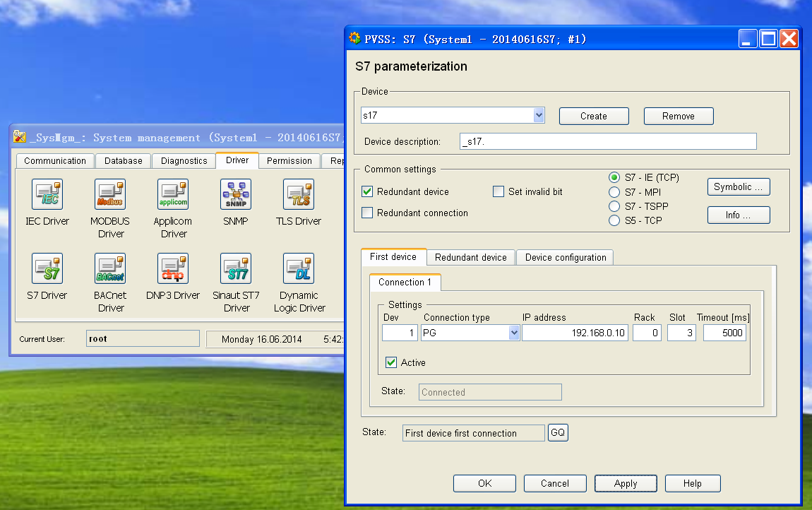Screen dimensions: 812x510
Task: Expand the Device s17 dropdown
Action: pyautogui.click(x=539, y=115)
